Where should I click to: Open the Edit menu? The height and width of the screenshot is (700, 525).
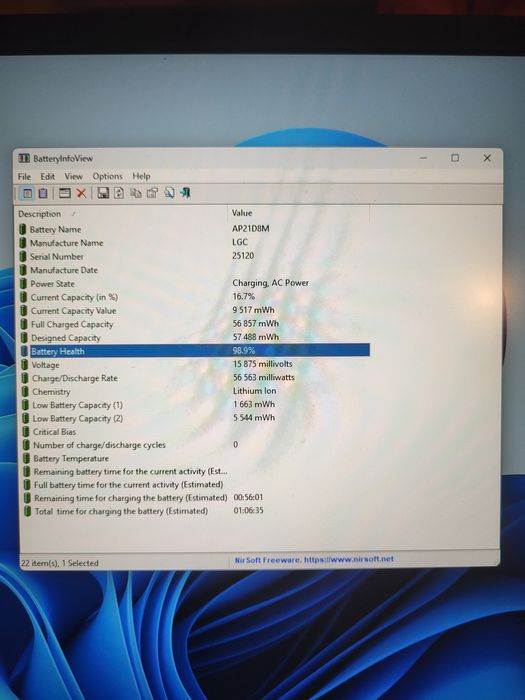pos(48,176)
